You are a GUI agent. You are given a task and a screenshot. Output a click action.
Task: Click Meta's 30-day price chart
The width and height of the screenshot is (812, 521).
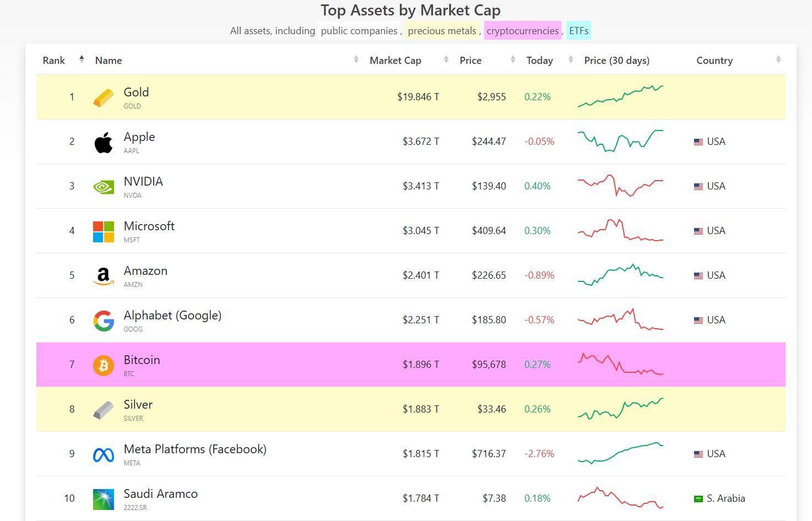[x=620, y=453]
